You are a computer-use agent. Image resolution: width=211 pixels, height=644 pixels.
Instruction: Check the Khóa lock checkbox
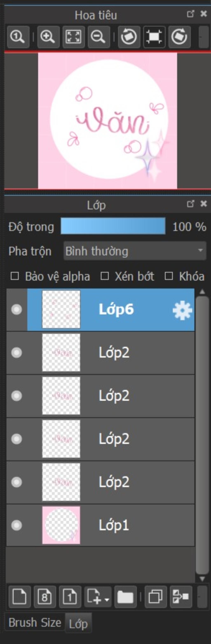[169, 276]
